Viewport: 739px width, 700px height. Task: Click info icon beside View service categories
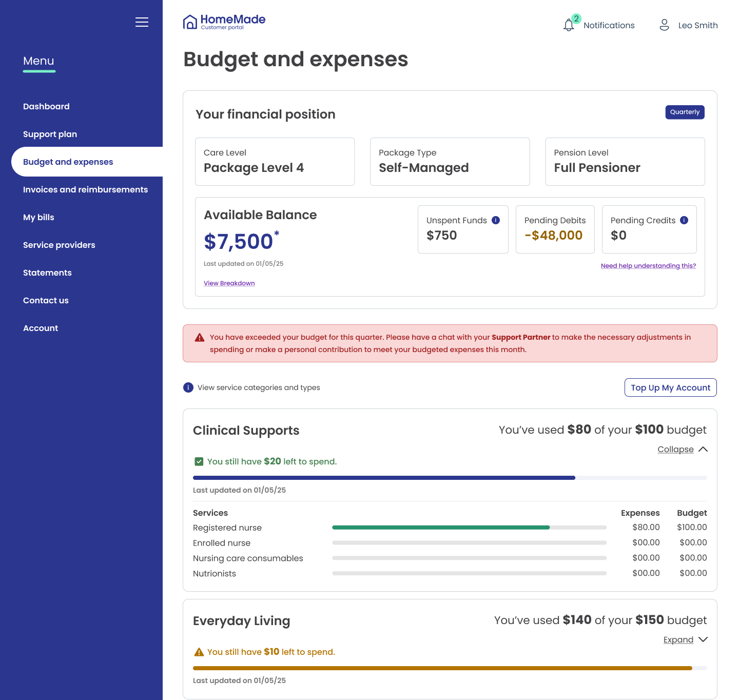tap(188, 387)
